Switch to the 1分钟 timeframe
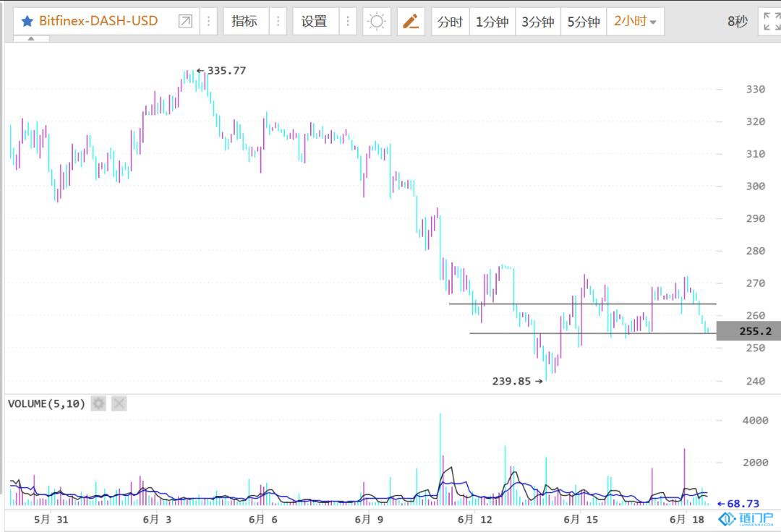This screenshot has width=781, height=532. point(492,21)
